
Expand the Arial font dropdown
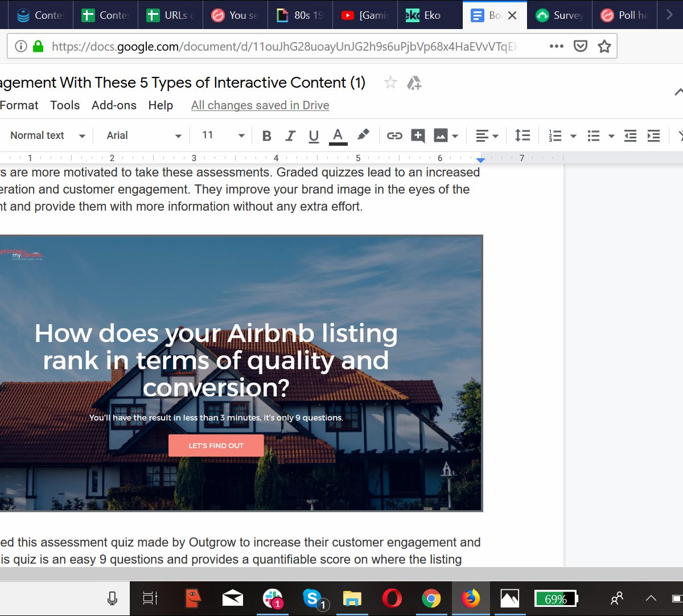click(x=143, y=135)
